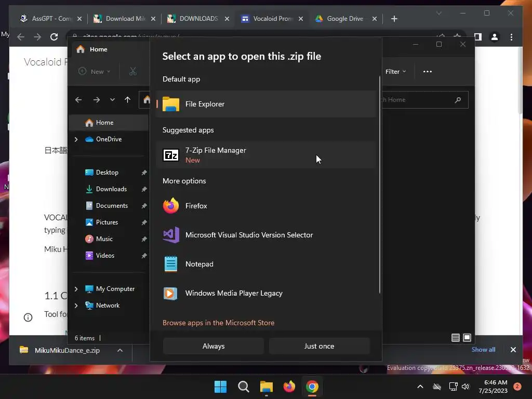Open the Windows Start menu
The image size is (532, 399).
[x=220, y=387]
